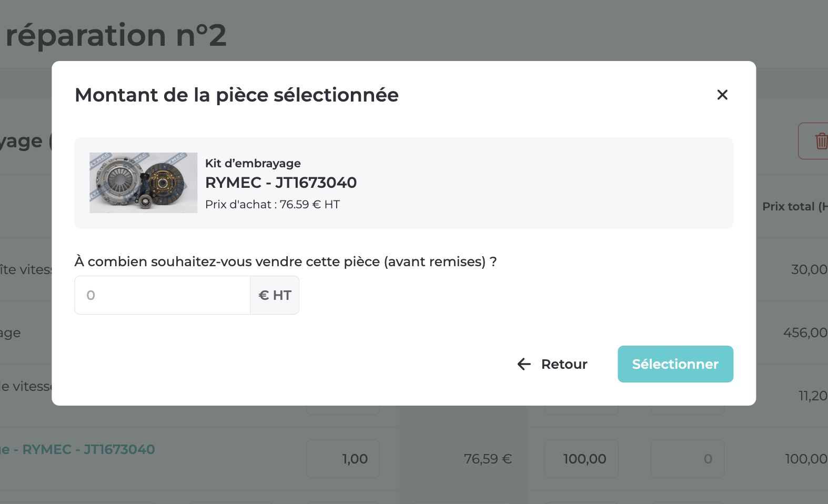This screenshot has width=828, height=504.
Task: Click the Prix d'achat 76.59 € HT text
Action: (272, 204)
